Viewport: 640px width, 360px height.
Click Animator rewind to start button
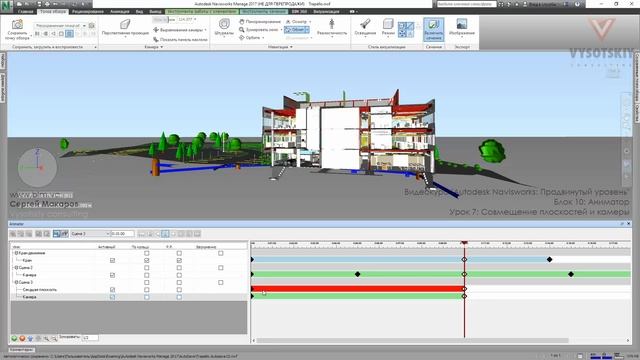click(141, 234)
